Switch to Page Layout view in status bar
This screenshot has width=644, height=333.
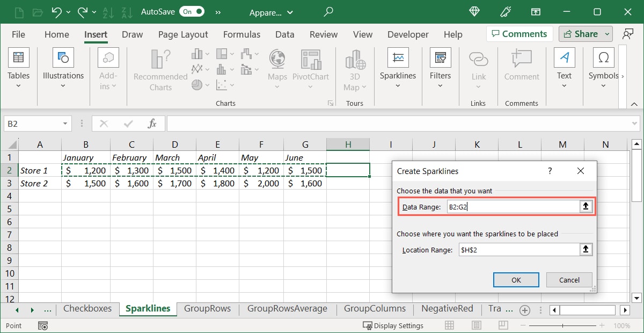[x=477, y=325]
